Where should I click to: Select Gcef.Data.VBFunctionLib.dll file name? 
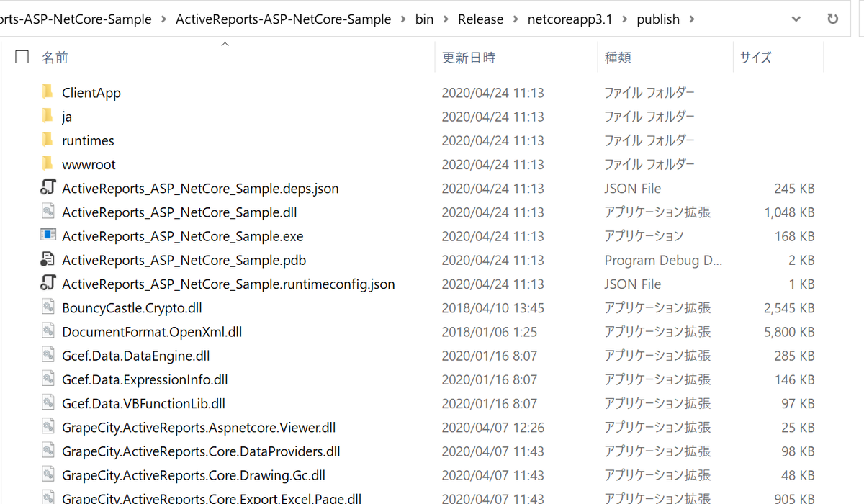coord(143,403)
